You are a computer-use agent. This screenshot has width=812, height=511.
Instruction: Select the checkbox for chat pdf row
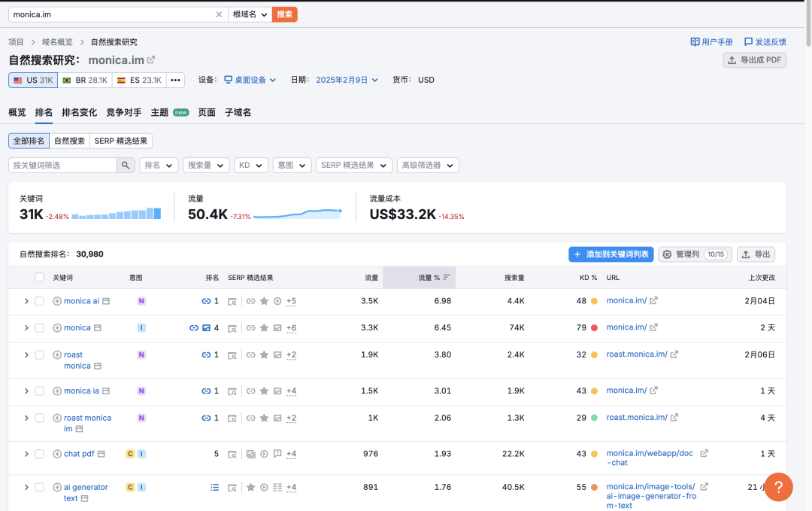tap(39, 454)
